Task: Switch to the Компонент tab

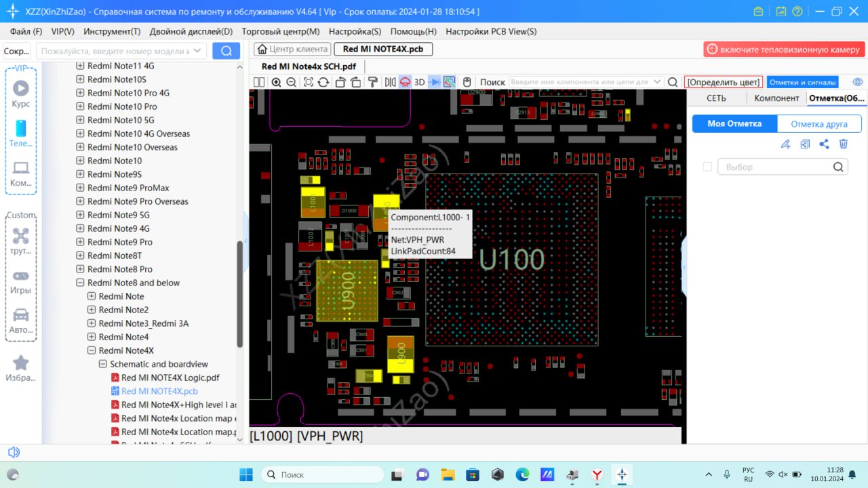Action: [x=776, y=98]
